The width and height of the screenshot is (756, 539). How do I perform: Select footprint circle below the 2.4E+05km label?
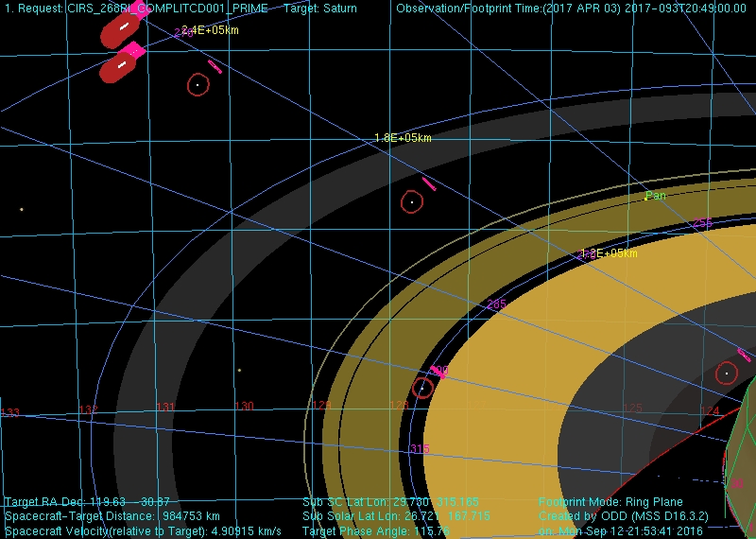pos(198,85)
